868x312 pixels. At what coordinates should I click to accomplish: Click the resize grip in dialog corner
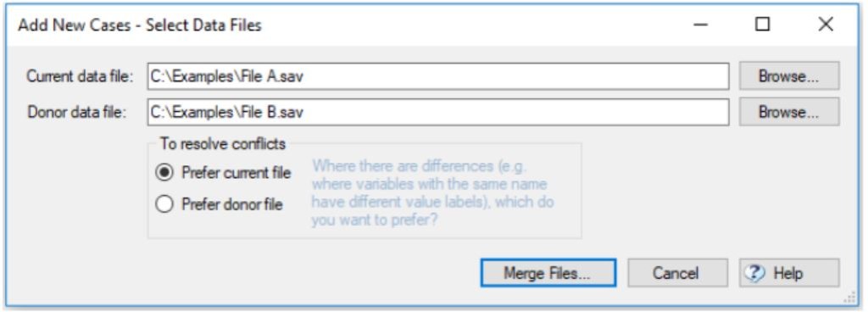point(849,298)
